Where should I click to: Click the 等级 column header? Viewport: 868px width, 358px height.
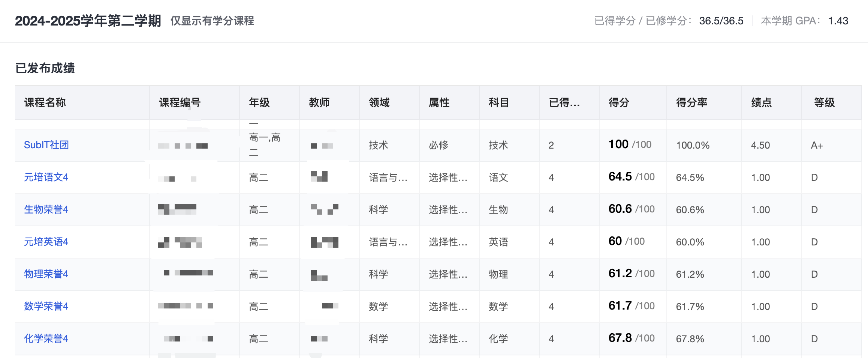[824, 102]
